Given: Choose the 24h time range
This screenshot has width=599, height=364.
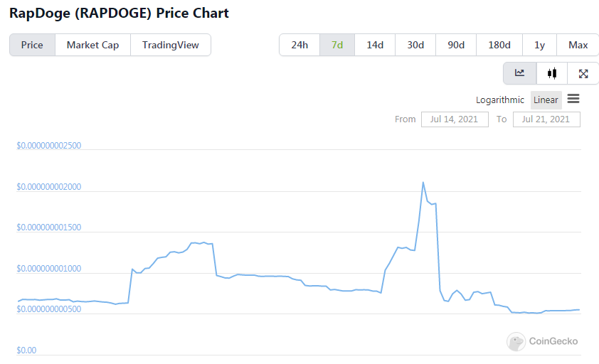Looking at the screenshot, I should pos(299,45).
